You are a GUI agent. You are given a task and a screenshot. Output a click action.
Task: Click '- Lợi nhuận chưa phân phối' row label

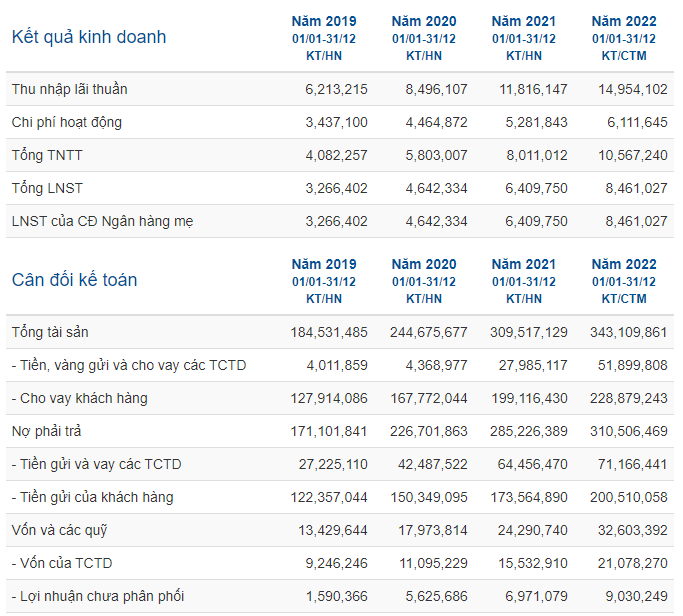pyautogui.click(x=98, y=596)
